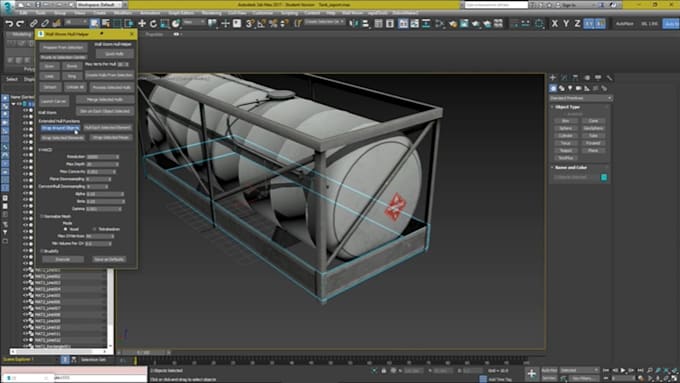Switch to the Hierarchy command panel tab
This screenshot has height=383, width=680.
[575, 78]
